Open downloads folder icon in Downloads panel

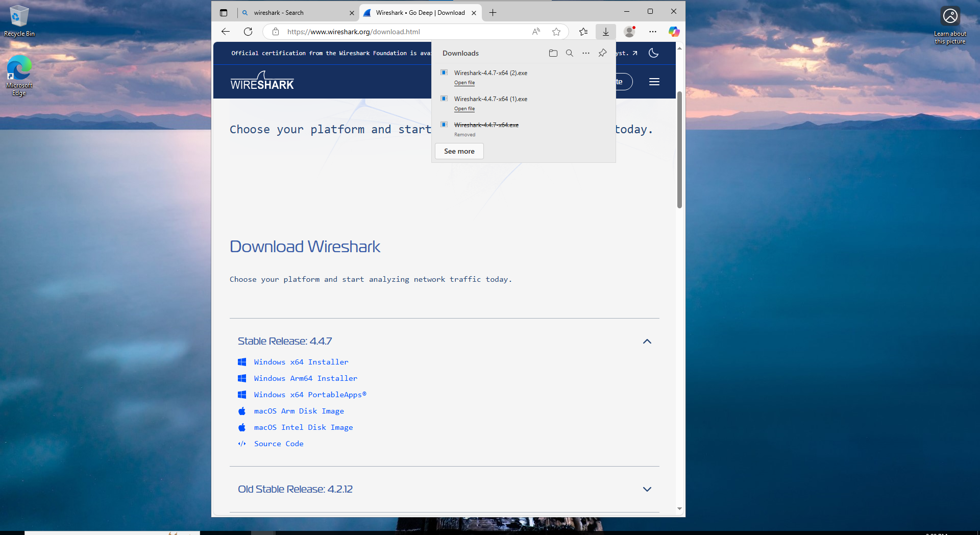[x=553, y=53]
